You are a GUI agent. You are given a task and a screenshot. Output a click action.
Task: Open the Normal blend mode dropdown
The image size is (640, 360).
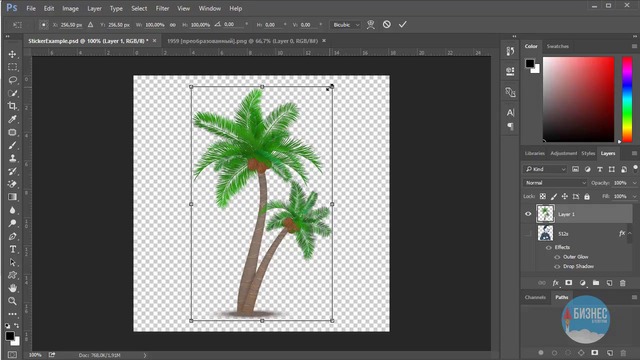pos(555,183)
